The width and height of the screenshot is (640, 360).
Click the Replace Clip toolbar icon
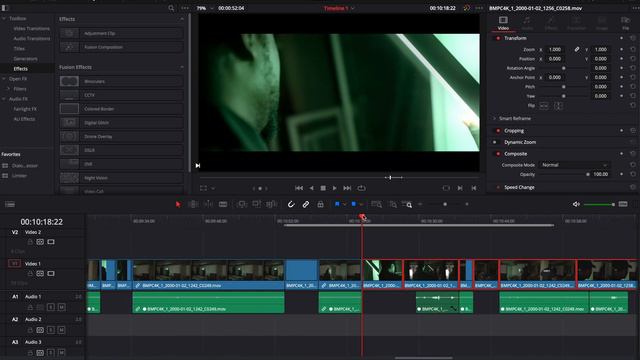[x=271, y=204]
